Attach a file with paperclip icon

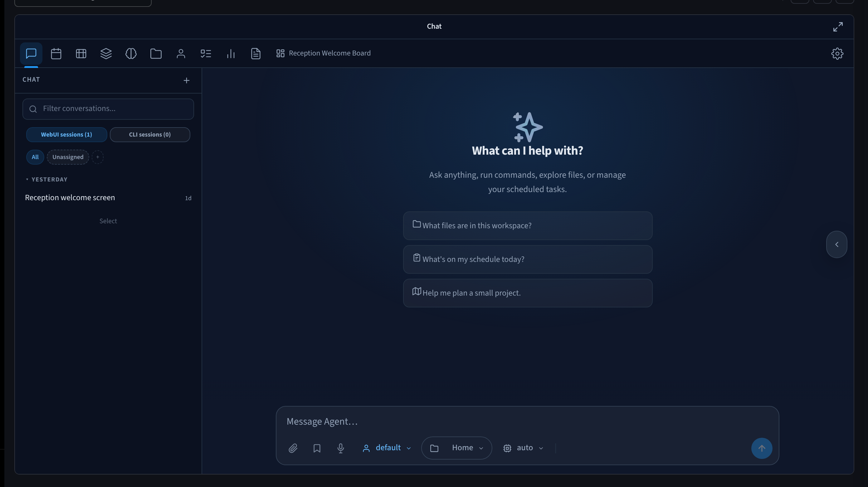pos(293,448)
